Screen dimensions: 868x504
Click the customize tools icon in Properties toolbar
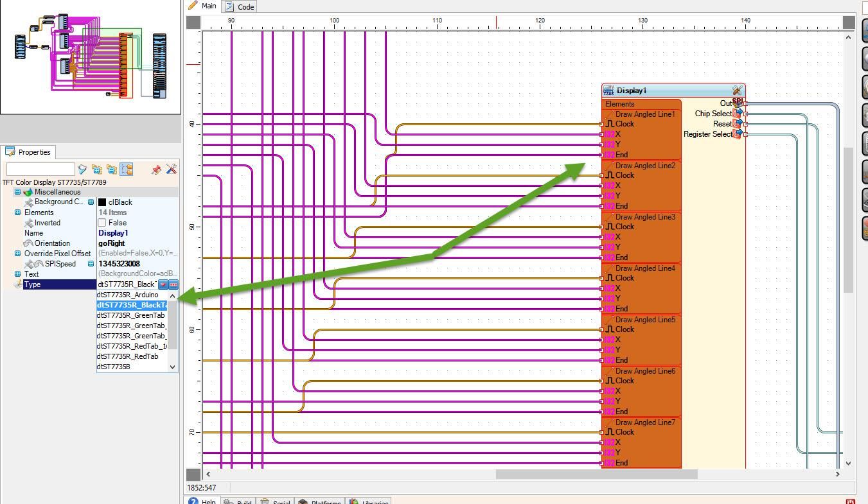pyautogui.click(x=171, y=169)
